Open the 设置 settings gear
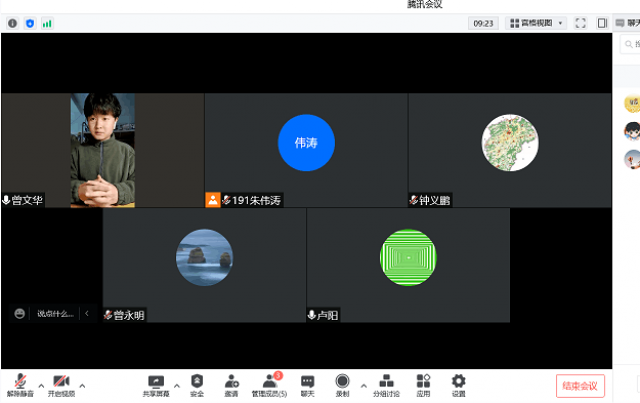The height and width of the screenshot is (403, 640). coord(458,385)
